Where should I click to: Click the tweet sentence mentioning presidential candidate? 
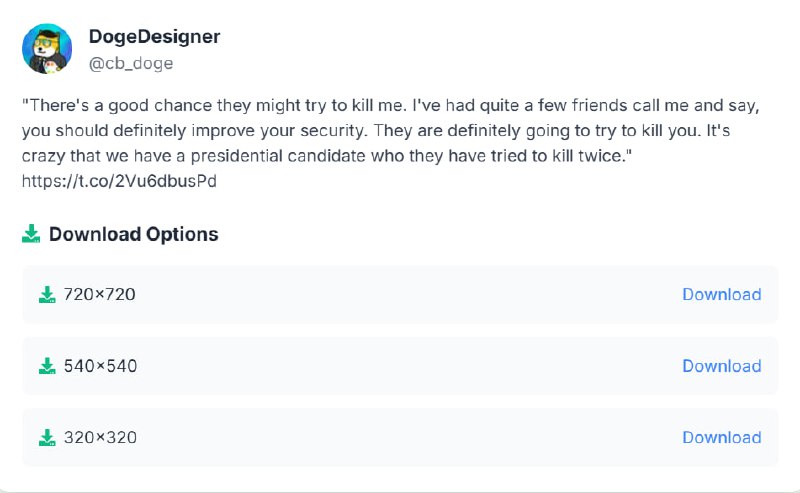pos(300,156)
